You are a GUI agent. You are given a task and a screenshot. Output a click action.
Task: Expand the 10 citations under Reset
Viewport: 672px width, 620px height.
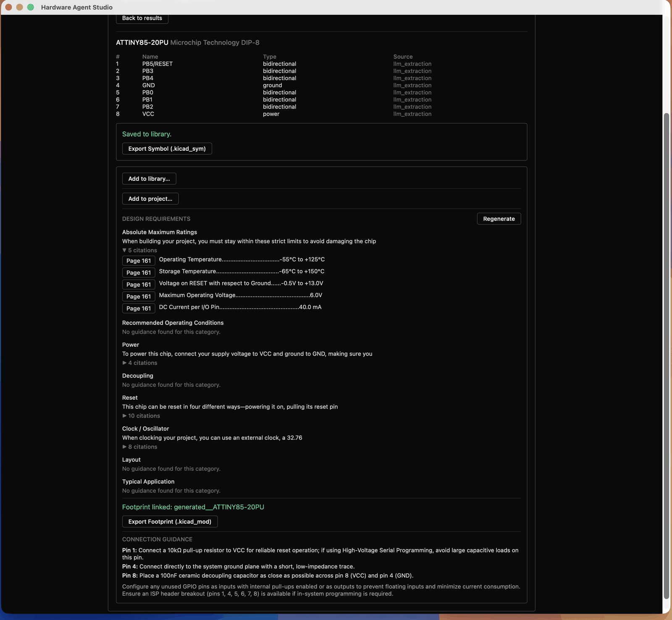click(x=141, y=416)
